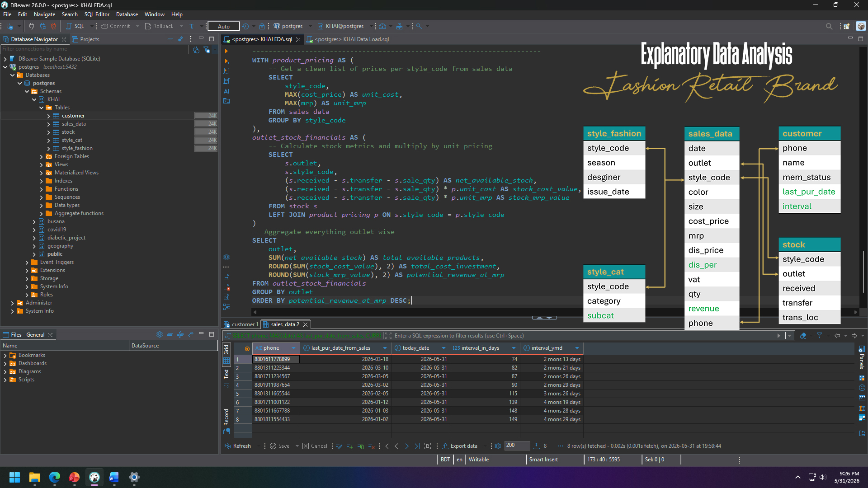Click the Filter connections by name field
The height and width of the screenshot is (488, 868).
click(x=94, y=49)
